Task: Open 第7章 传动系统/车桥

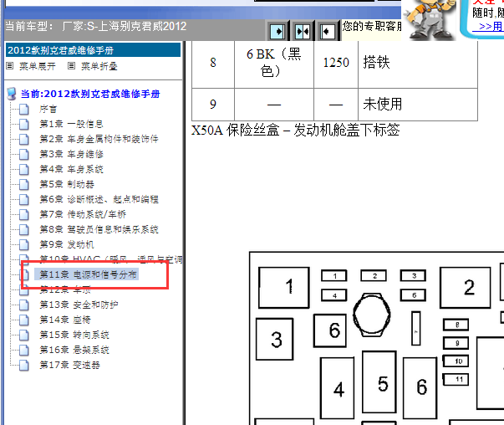Action: pyautogui.click(x=83, y=214)
